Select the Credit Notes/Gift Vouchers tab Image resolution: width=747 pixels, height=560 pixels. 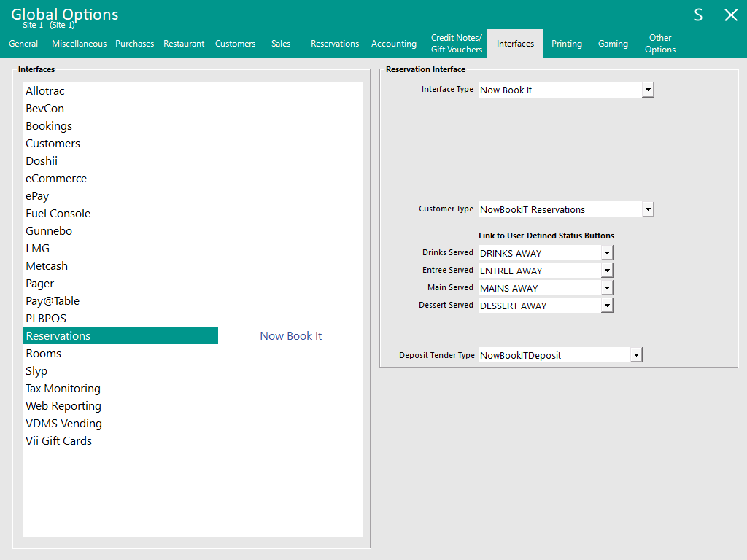pyautogui.click(x=457, y=44)
